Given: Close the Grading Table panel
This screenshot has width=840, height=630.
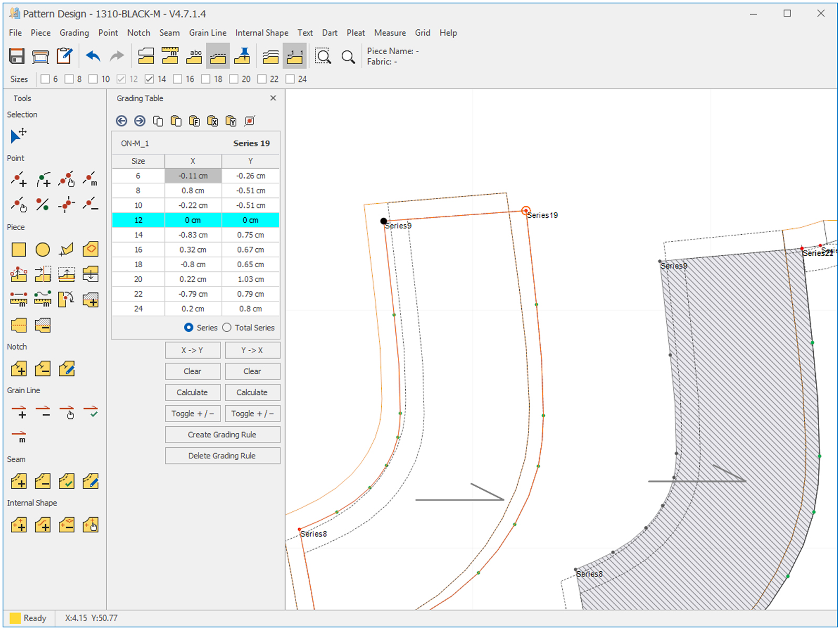Looking at the screenshot, I should click(273, 98).
